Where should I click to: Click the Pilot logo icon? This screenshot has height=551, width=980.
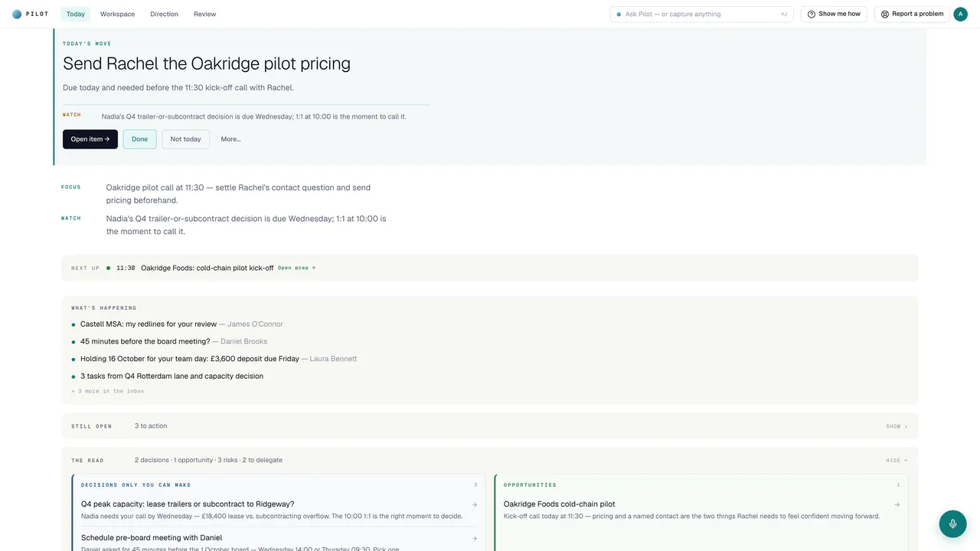[17, 14]
